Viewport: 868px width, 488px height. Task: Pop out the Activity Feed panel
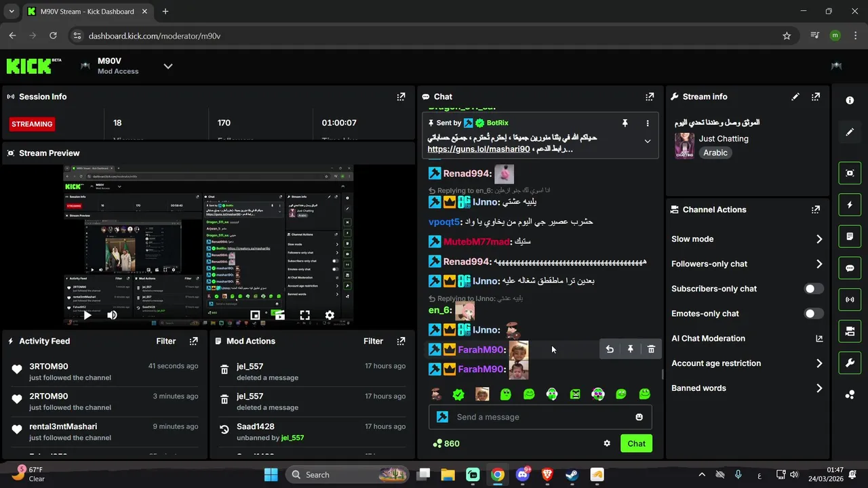193,342
